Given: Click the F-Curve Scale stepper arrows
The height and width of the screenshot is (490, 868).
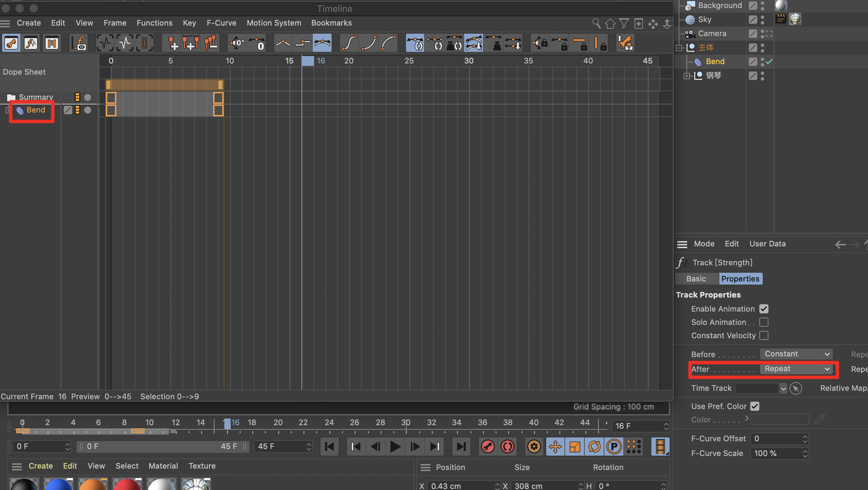Looking at the screenshot, I should pos(805,453).
